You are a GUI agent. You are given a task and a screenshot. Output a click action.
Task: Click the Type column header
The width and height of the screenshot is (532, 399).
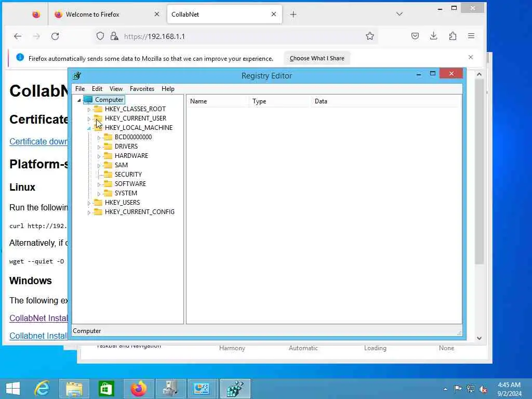(280, 101)
